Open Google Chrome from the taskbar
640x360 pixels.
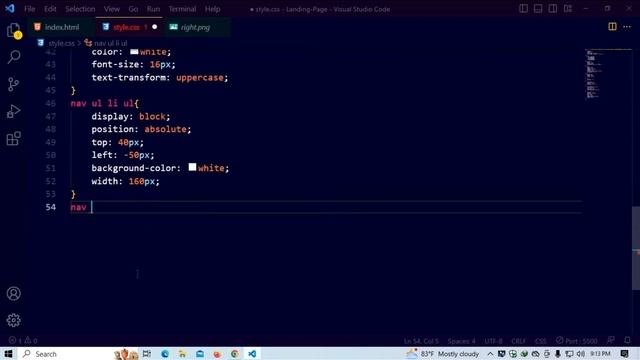tap(235, 353)
